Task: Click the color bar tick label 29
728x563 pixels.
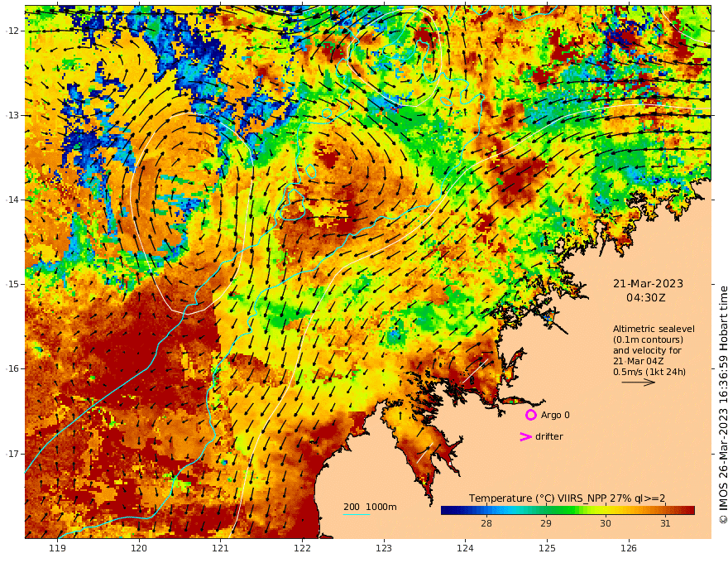Action: (546, 523)
